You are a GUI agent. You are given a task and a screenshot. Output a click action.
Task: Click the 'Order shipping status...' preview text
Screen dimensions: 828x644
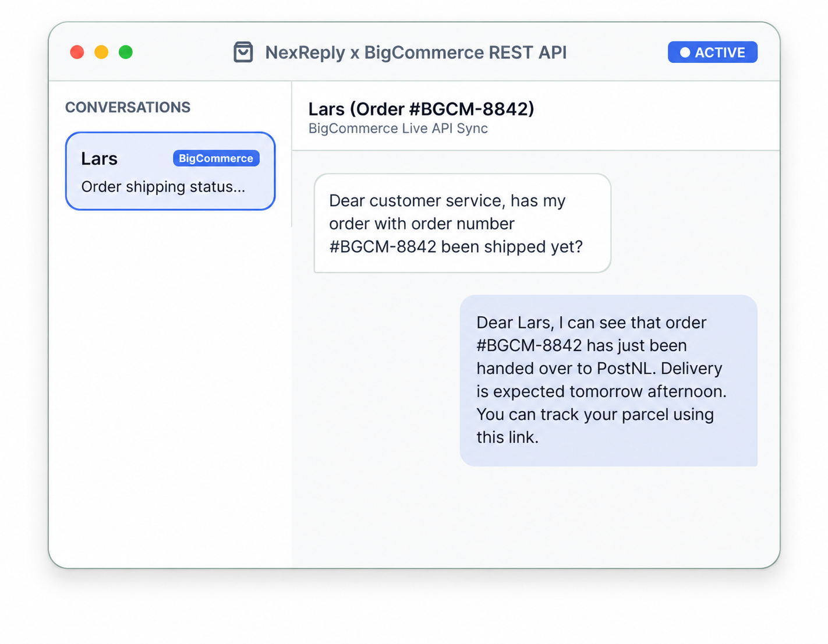163,187
